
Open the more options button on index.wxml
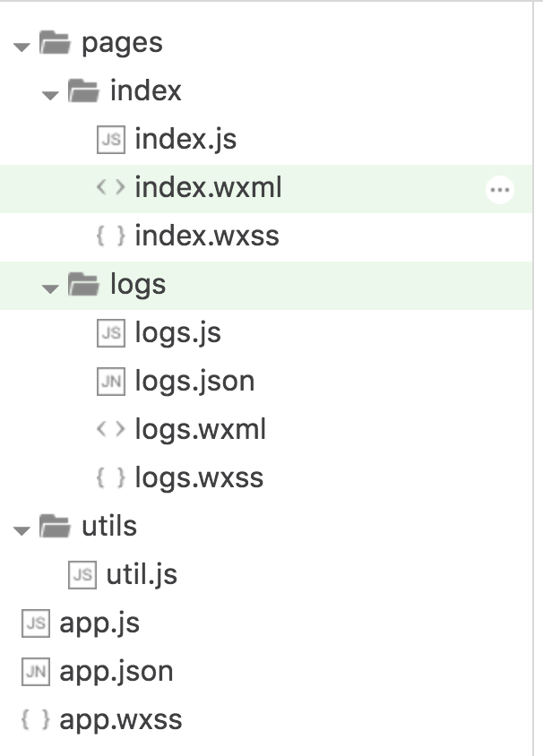(499, 189)
